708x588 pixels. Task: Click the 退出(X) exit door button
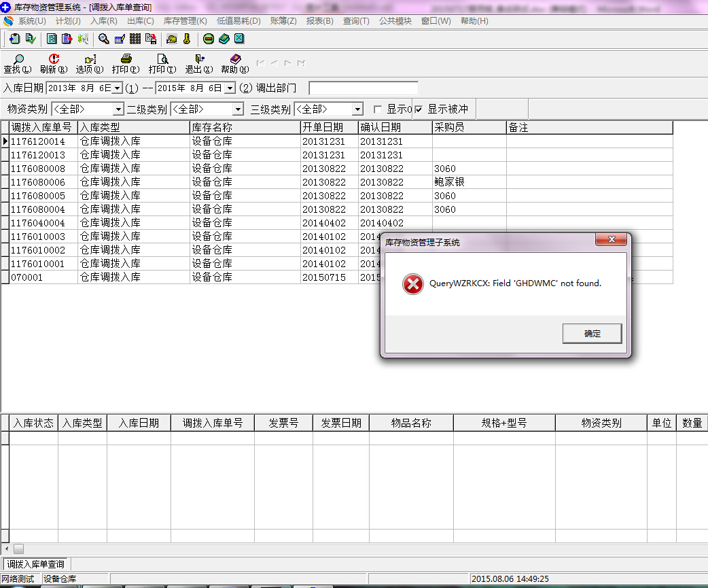click(x=199, y=64)
